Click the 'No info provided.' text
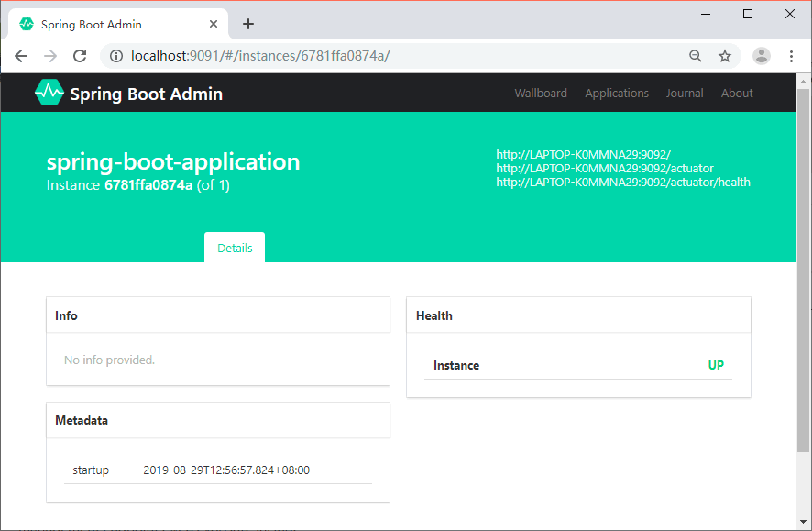Image resolution: width=812 pixels, height=531 pixels. [x=109, y=360]
